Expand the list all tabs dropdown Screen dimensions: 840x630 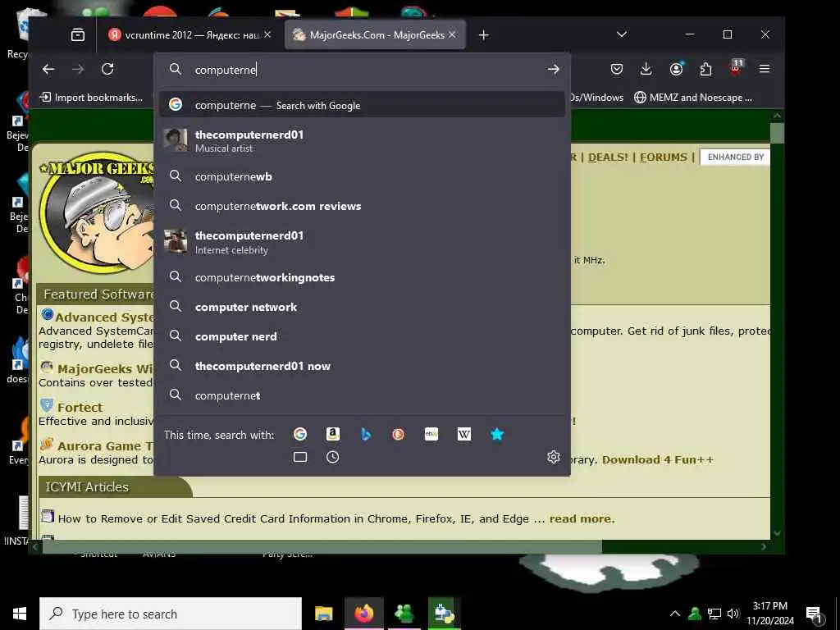[x=622, y=34]
